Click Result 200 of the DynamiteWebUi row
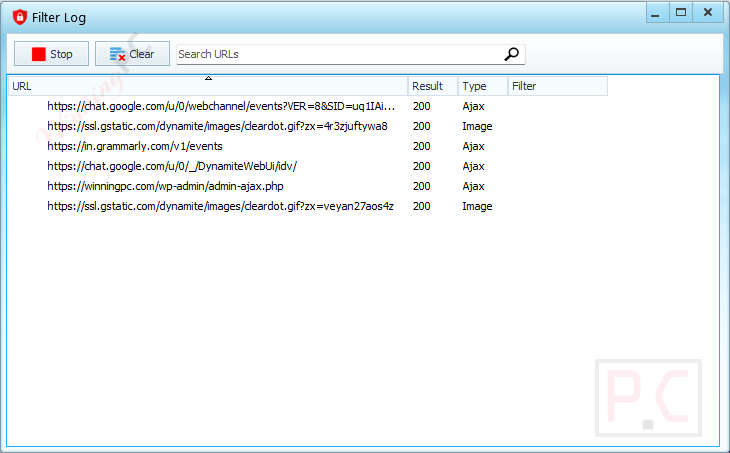The image size is (730, 453). click(x=422, y=166)
